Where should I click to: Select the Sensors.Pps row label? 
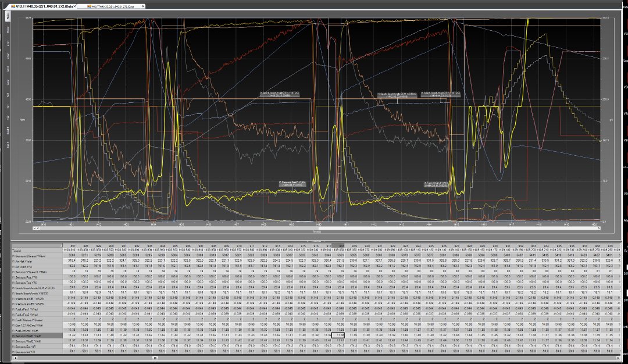(x=37, y=277)
